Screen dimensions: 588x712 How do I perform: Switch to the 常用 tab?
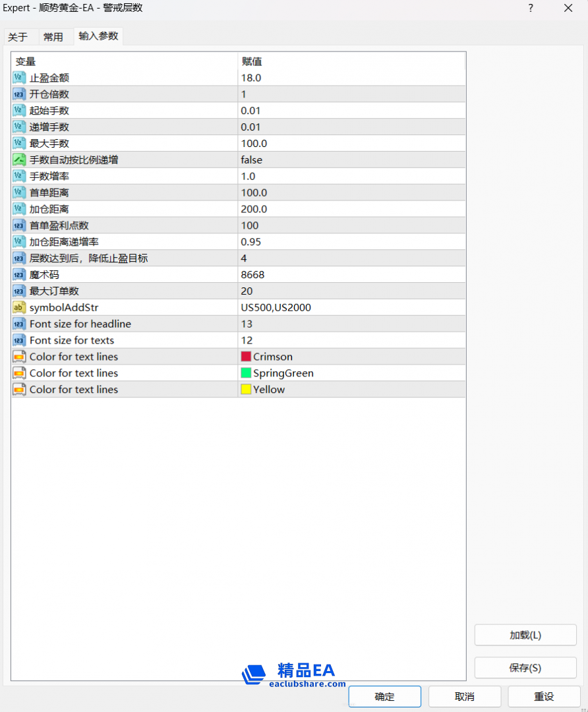click(55, 37)
